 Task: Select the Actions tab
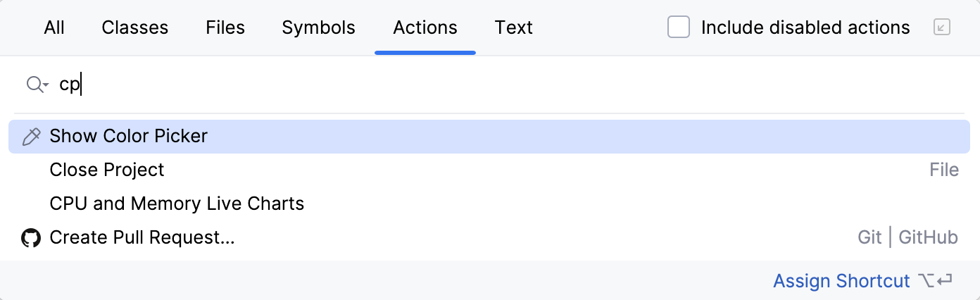tap(425, 27)
